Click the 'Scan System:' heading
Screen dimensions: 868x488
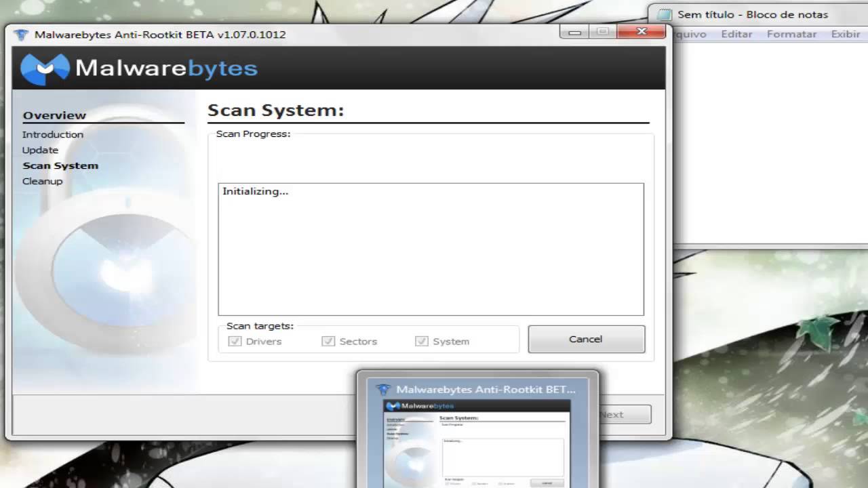[276, 110]
